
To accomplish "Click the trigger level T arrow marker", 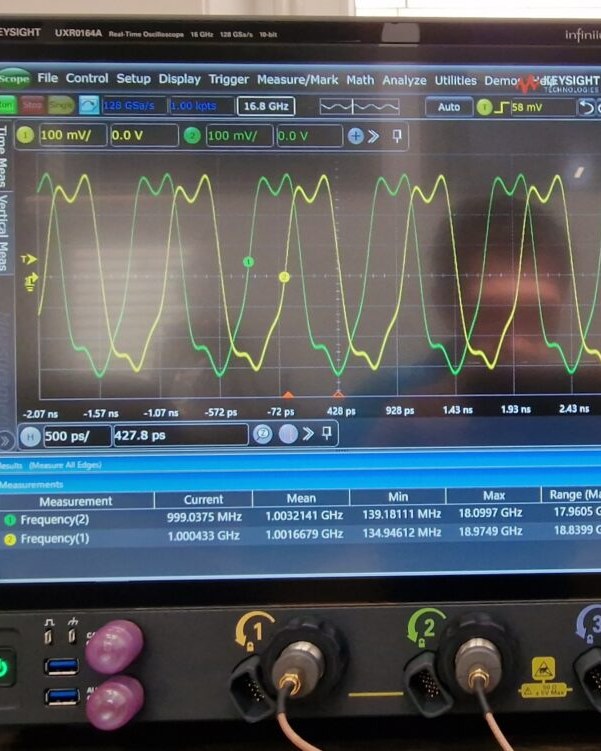I will coord(29,260).
